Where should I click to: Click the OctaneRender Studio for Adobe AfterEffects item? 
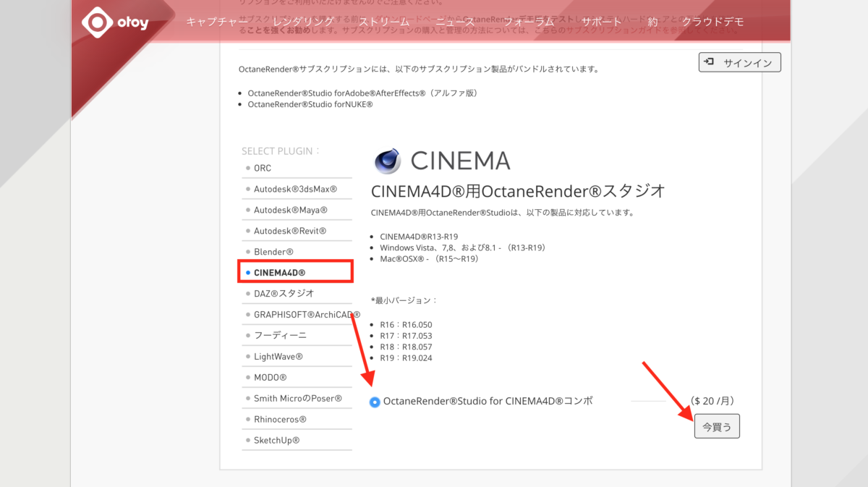coord(362,93)
